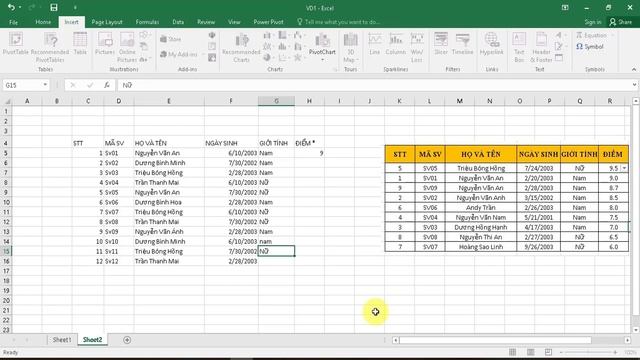This screenshot has height=360, width=640.
Task: Select the Sheet2 tab
Action: (x=92, y=340)
